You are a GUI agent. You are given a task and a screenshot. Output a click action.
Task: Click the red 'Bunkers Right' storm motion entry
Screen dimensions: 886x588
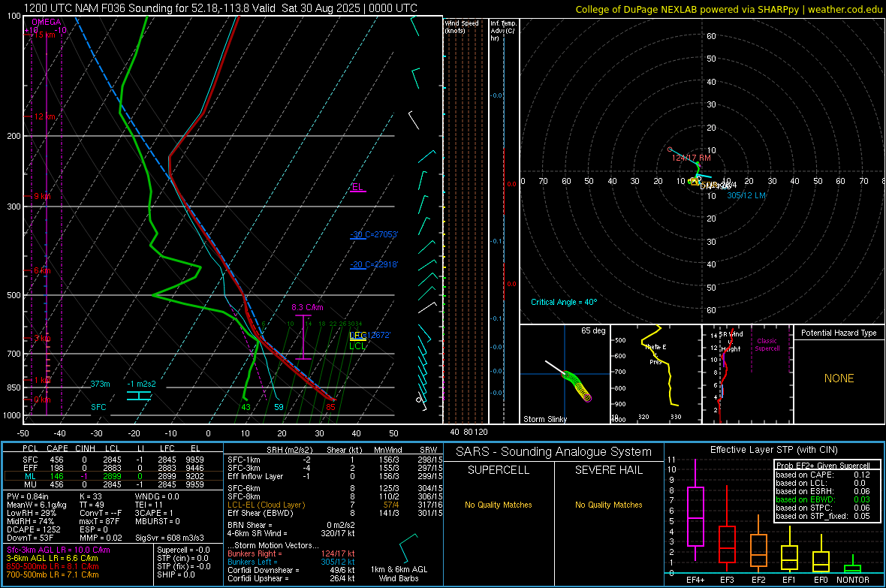(x=291, y=554)
